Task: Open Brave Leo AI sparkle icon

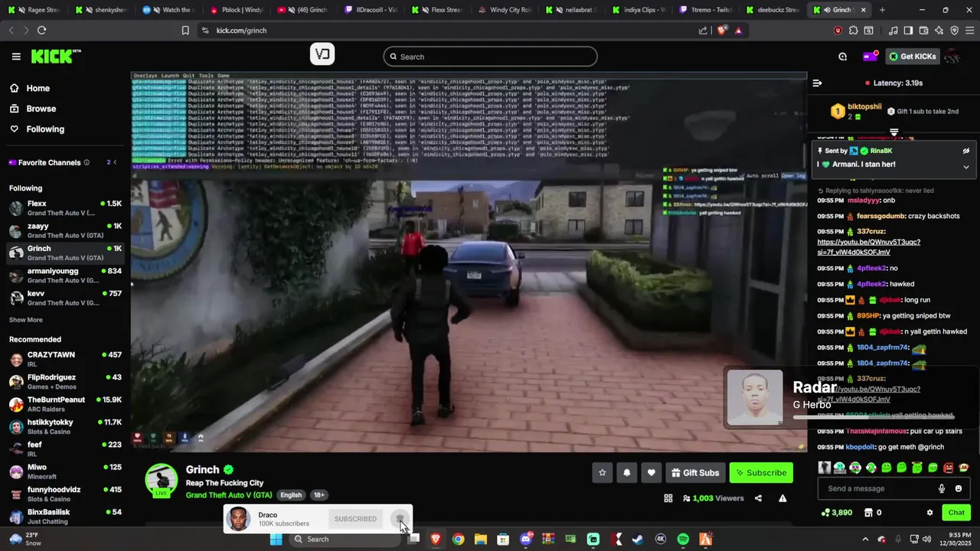Action: pos(939,31)
